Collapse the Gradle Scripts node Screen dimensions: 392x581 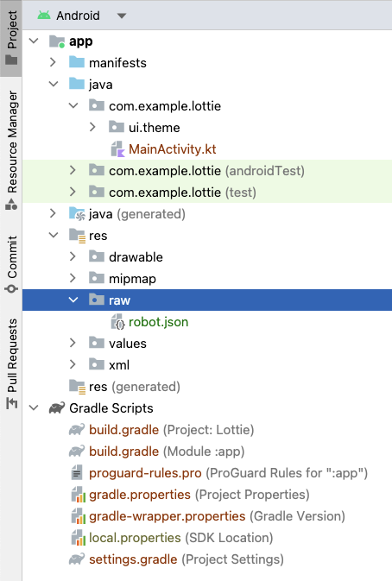pyautogui.click(x=34, y=408)
